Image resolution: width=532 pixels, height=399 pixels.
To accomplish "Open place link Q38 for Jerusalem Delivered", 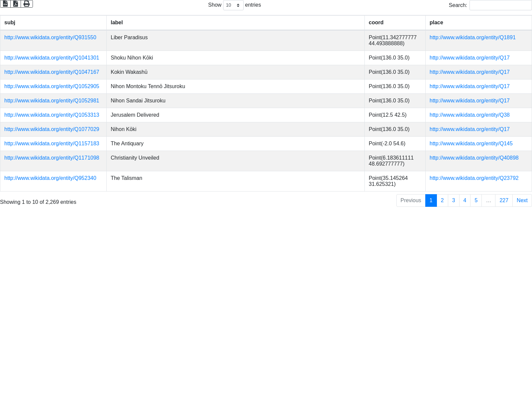I will 469,115.
